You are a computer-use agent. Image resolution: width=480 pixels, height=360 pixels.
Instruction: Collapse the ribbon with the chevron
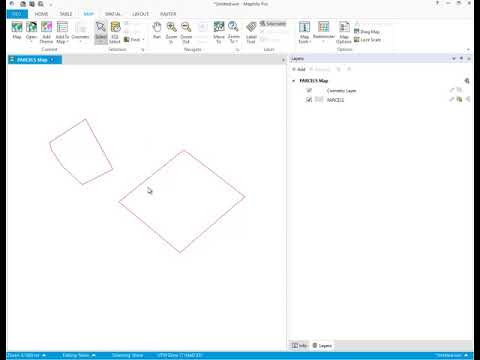(468, 49)
